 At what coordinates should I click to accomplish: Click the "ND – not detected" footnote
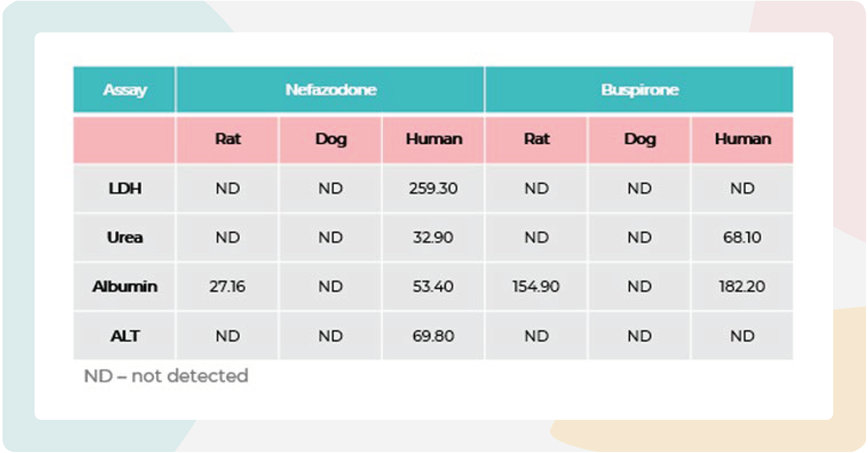point(166,376)
